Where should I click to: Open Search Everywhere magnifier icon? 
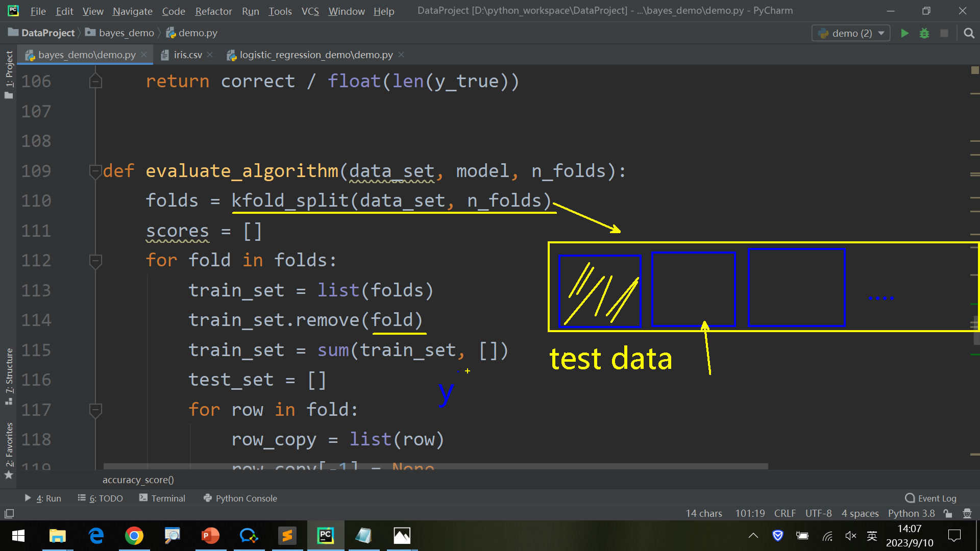tap(969, 33)
